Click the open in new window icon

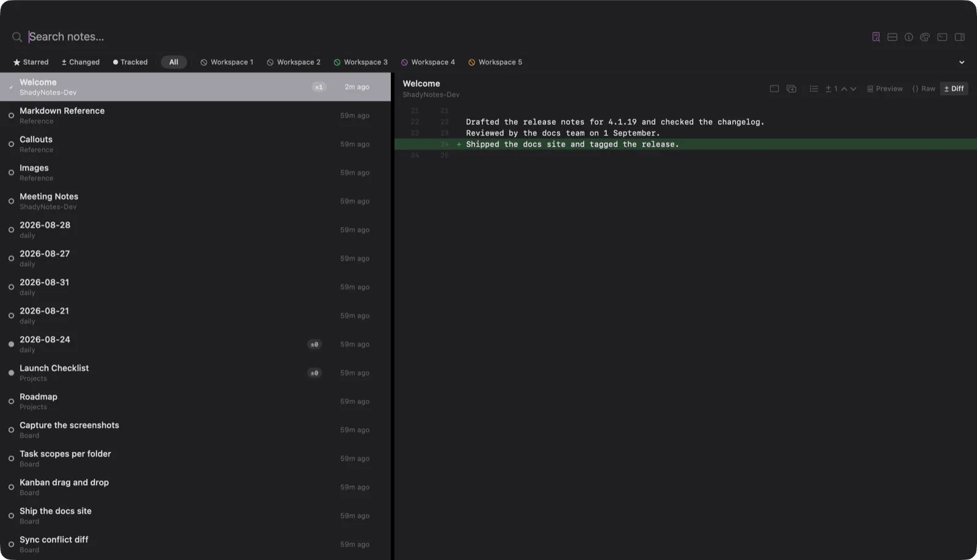[791, 89]
